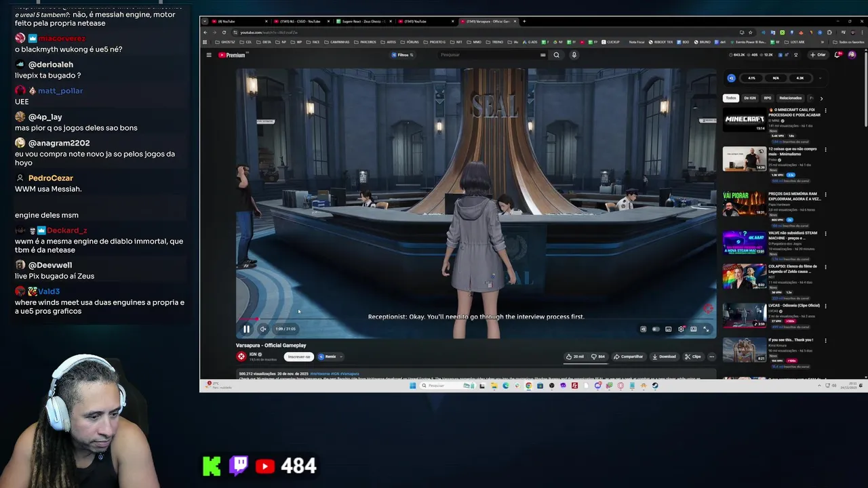Switch to '(8) YouTube' browser tab

pos(241,21)
